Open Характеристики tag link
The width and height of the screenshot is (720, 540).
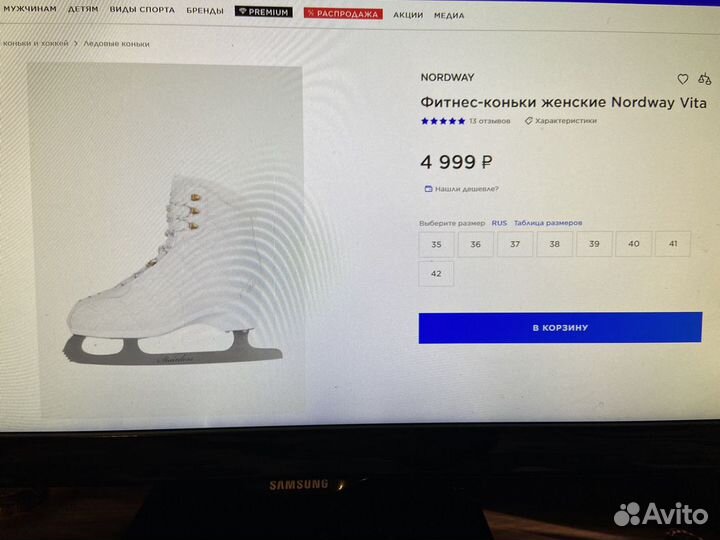[x=561, y=121]
